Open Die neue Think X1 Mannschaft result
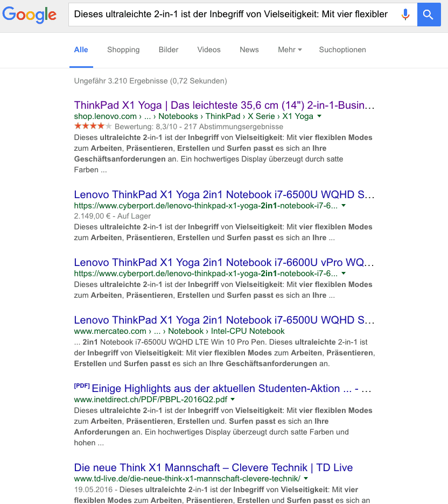This screenshot has height=504, width=448. [213, 467]
